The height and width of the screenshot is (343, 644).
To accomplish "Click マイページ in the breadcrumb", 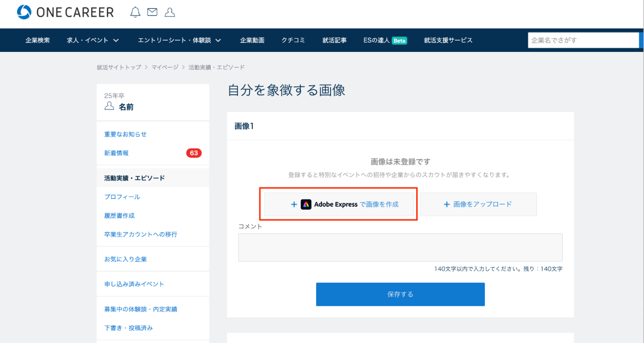I will (165, 67).
